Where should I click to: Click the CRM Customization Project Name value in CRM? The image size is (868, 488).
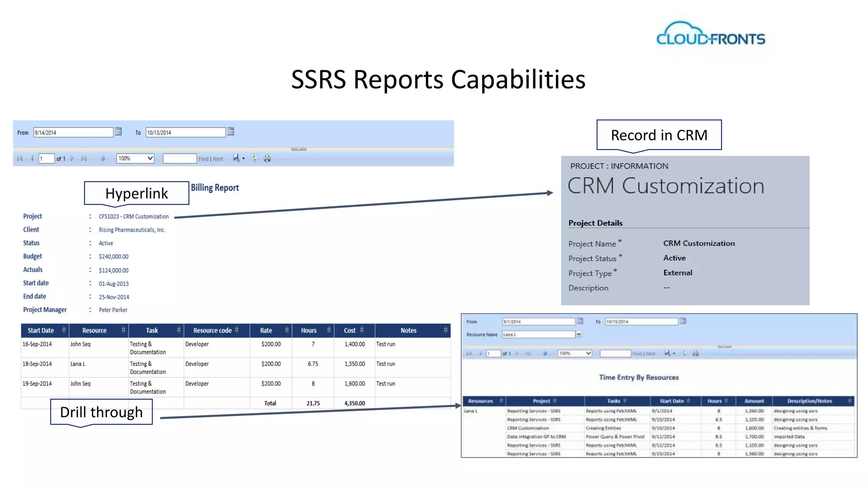pos(699,243)
